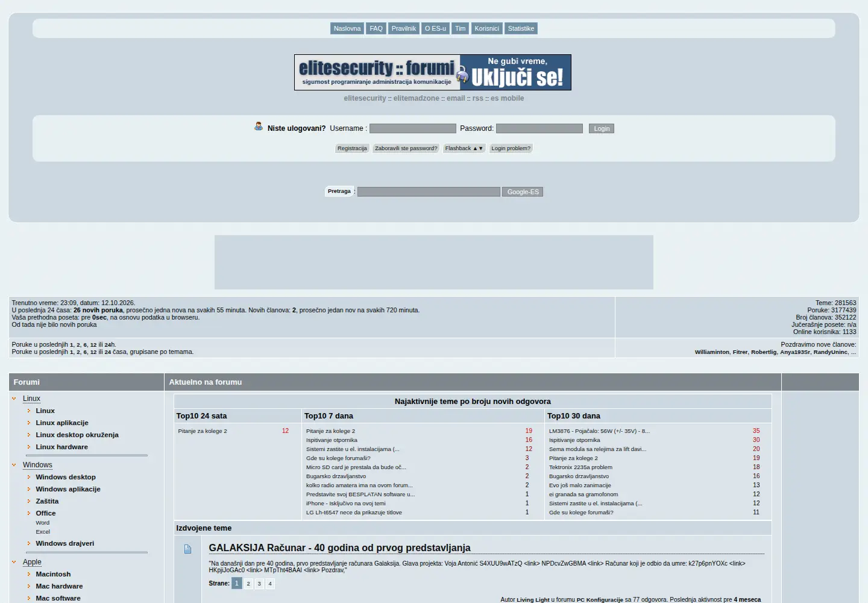Go to page 2 of GALAKSIJA topic
Screen dimensions: 868x603
[248, 584]
